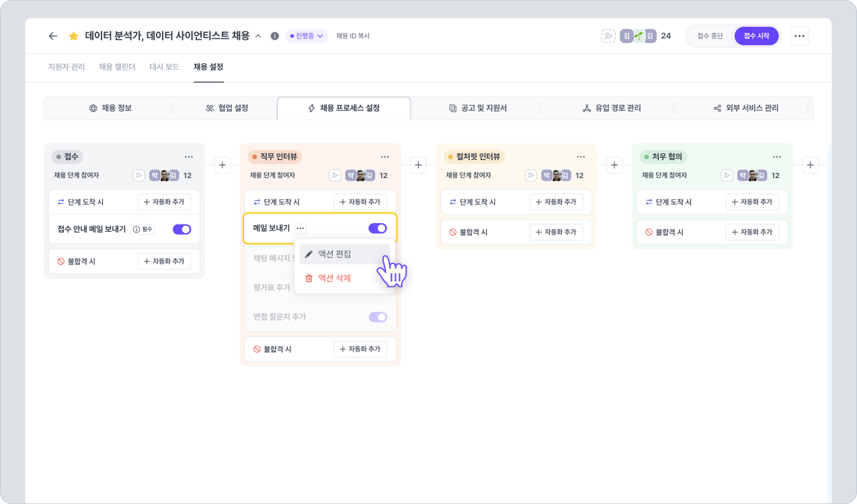
Task: Toggle 접수 안내 메일 보내기 switch
Action: tap(182, 229)
